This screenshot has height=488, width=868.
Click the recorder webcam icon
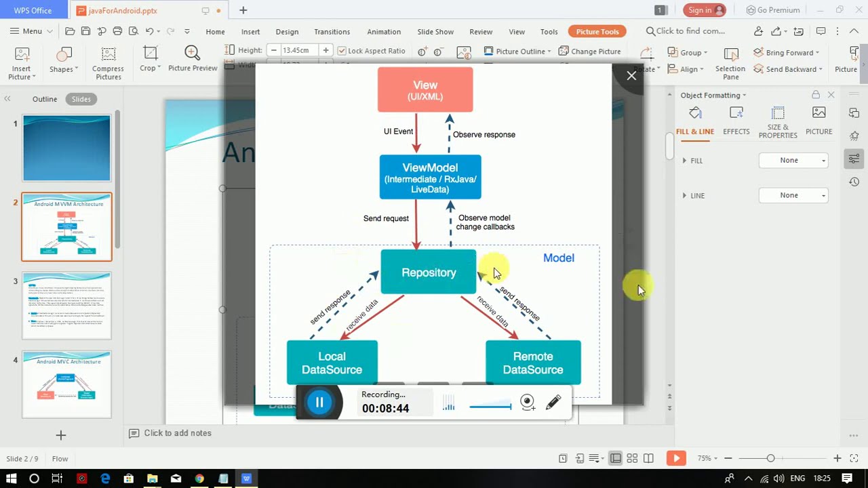tap(528, 403)
